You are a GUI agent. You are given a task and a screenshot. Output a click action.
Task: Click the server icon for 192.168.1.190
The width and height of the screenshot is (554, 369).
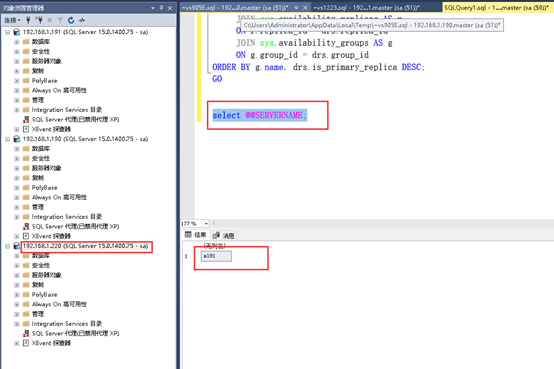(17, 139)
